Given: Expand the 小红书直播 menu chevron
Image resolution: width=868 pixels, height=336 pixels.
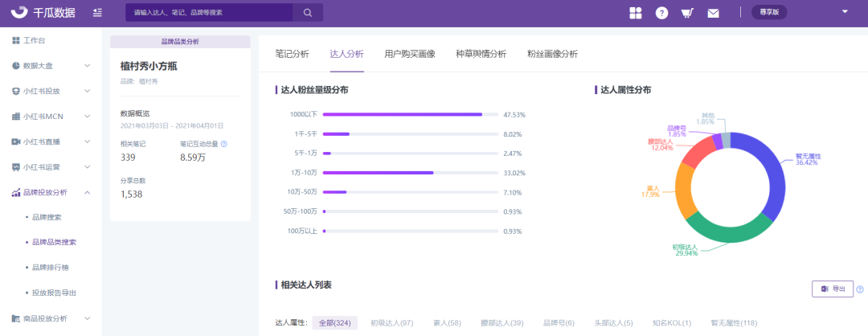Looking at the screenshot, I should point(88,141).
